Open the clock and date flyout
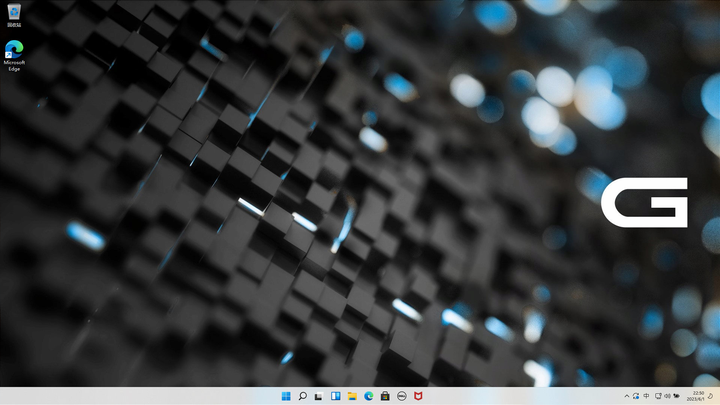This screenshot has width=720, height=405. (x=696, y=396)
